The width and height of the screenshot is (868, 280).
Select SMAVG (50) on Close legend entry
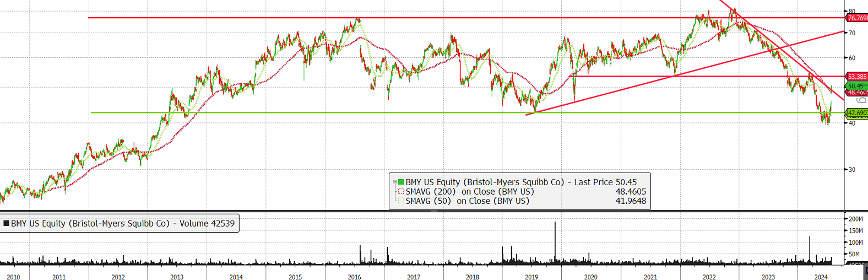pyautogui.click(x=468, y=201)
